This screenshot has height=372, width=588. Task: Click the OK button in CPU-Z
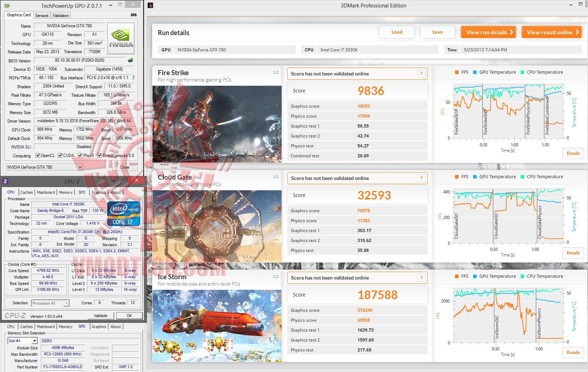(x=129, y=316)
